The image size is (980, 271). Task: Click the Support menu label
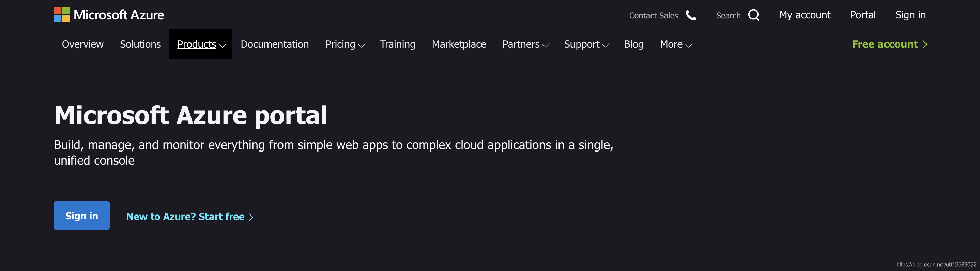(581, 45)
